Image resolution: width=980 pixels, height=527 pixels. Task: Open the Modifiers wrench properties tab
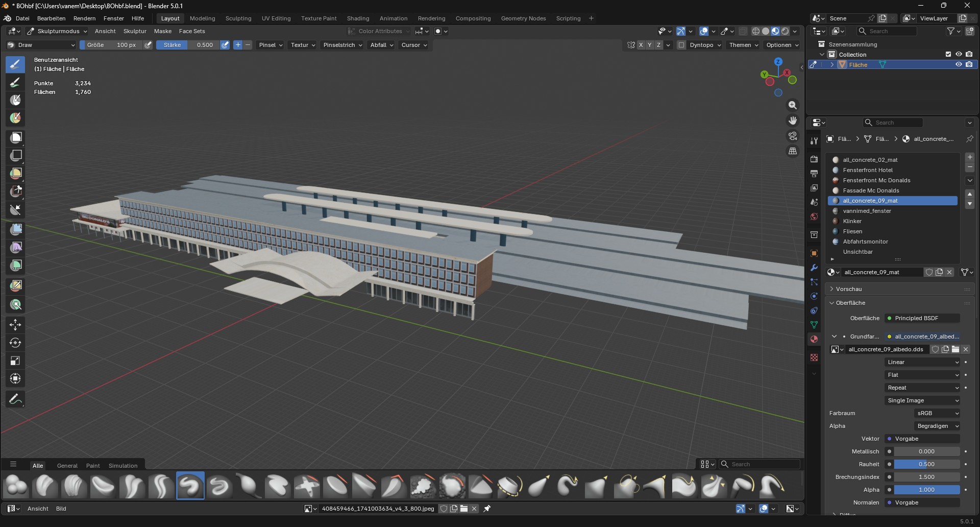814,268
